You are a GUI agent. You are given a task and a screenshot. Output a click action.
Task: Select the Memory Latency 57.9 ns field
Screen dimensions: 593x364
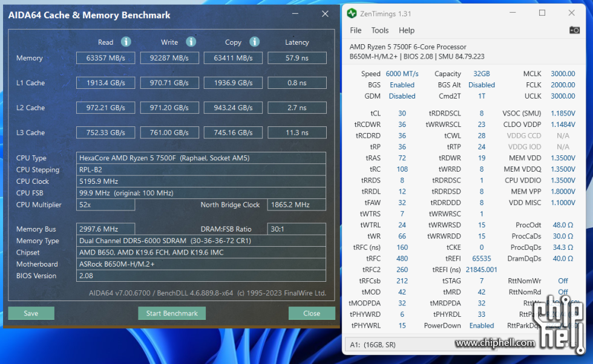tap(297, 58)
